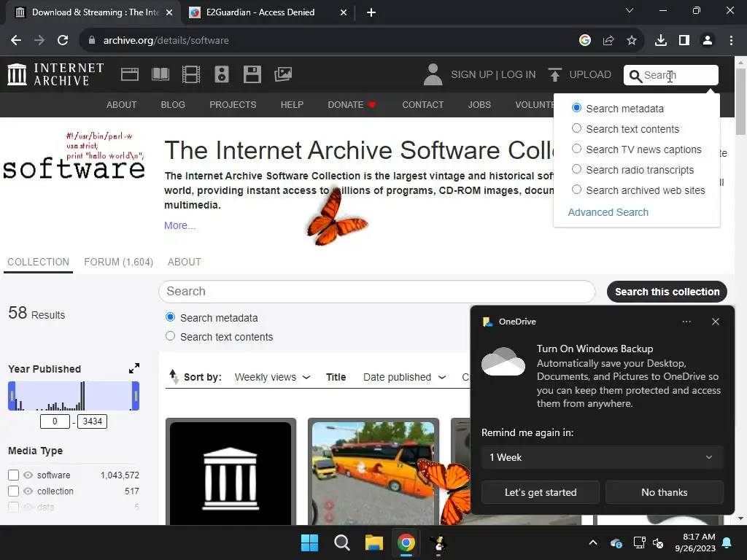Click the Google icon in address bar
This screenshot has width=747, height=560.
pyautogui.click(x=585, y=41)
